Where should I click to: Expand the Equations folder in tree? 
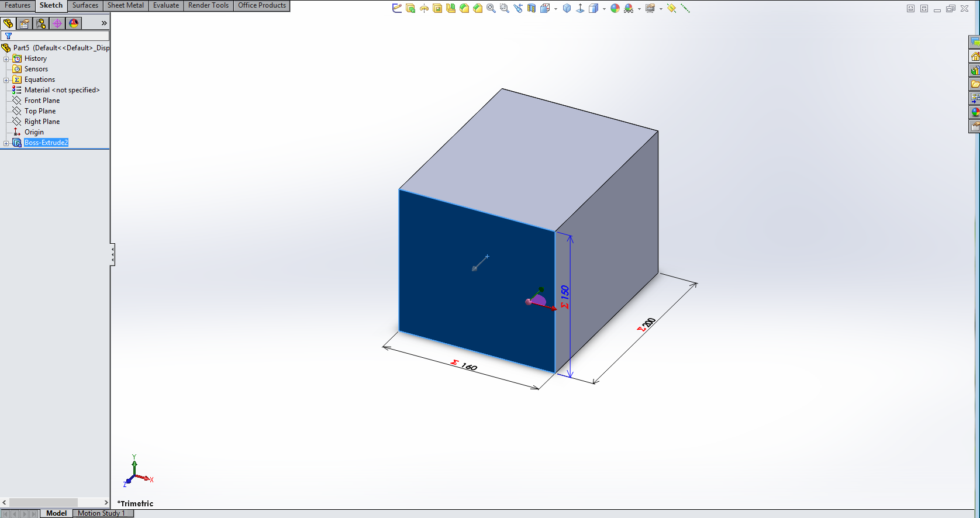[x=6, y=80]
